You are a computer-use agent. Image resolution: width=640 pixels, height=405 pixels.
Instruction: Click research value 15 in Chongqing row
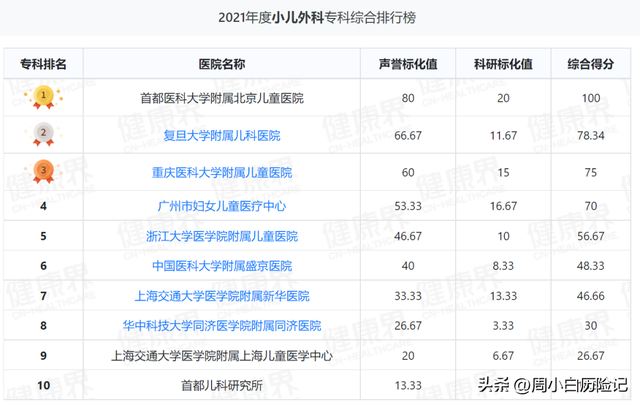coord(503,173)
